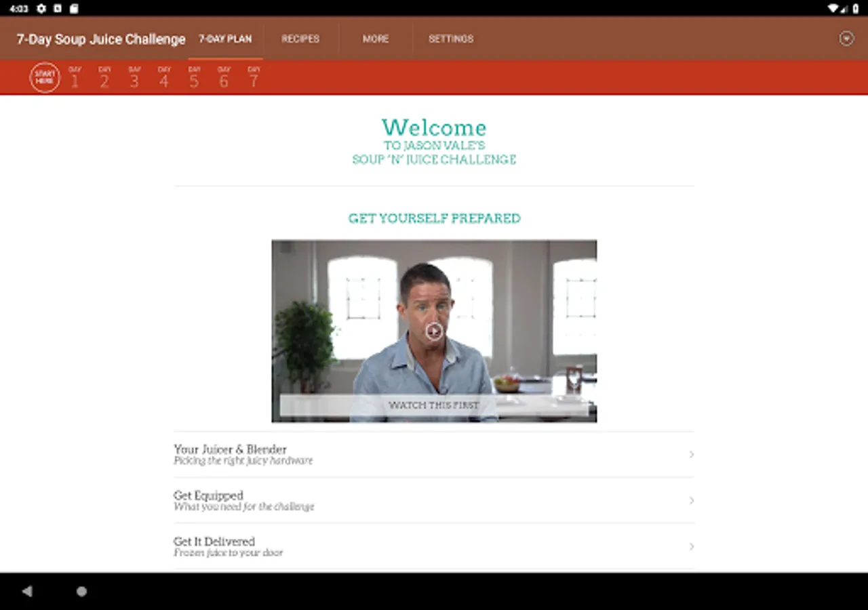Open the Settings tab
The width and height of the screenshot is (868, 610).
point(451,39)
